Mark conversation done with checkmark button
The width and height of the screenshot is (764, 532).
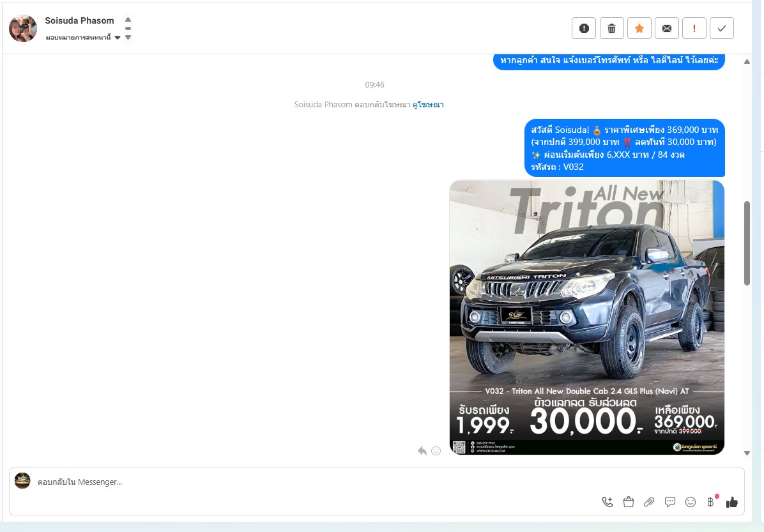pos(722,28)
